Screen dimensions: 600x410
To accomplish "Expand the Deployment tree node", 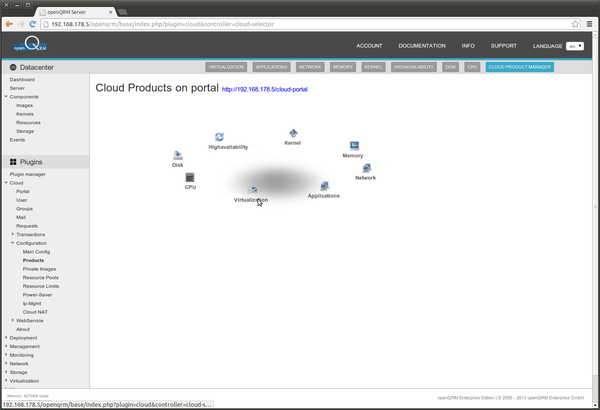I will click(x=6, y=337).
